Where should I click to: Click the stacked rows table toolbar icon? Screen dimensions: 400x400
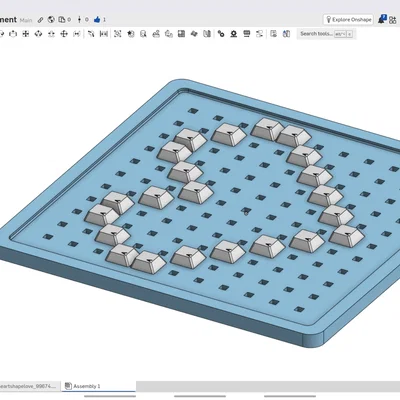[x=247, y=34]
